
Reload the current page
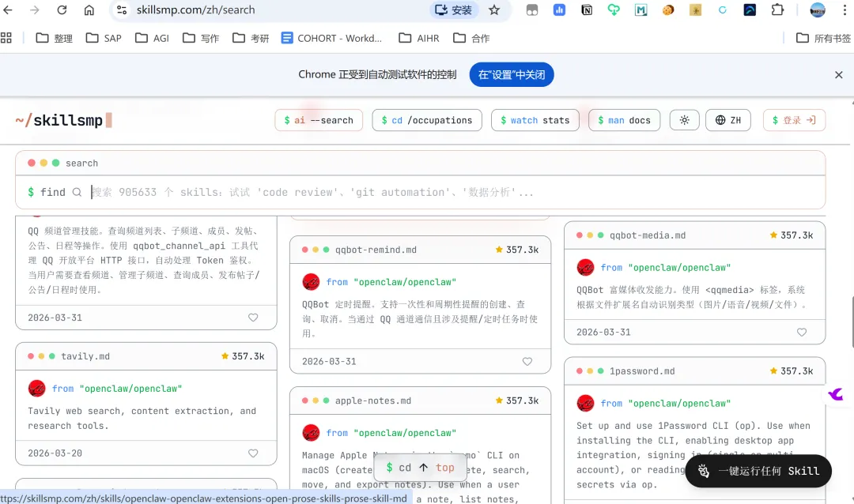(62, 9)
